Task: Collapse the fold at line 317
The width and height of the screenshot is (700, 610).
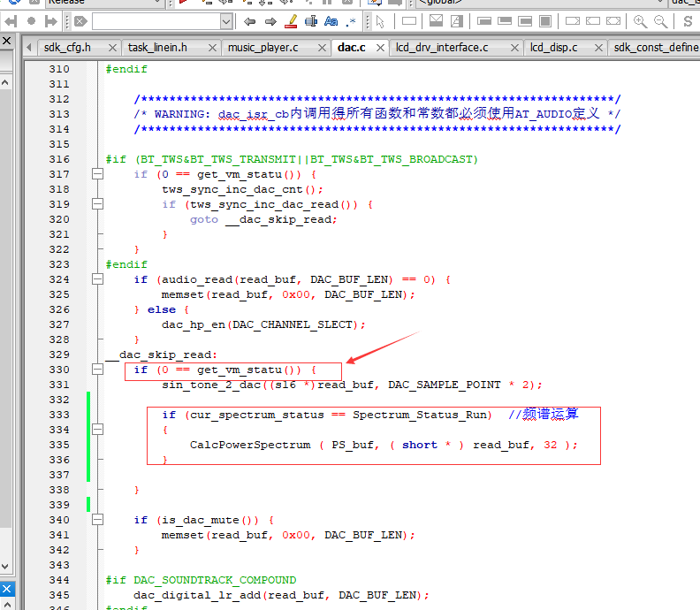Action: pyautogui.click(x=97, y=173)
